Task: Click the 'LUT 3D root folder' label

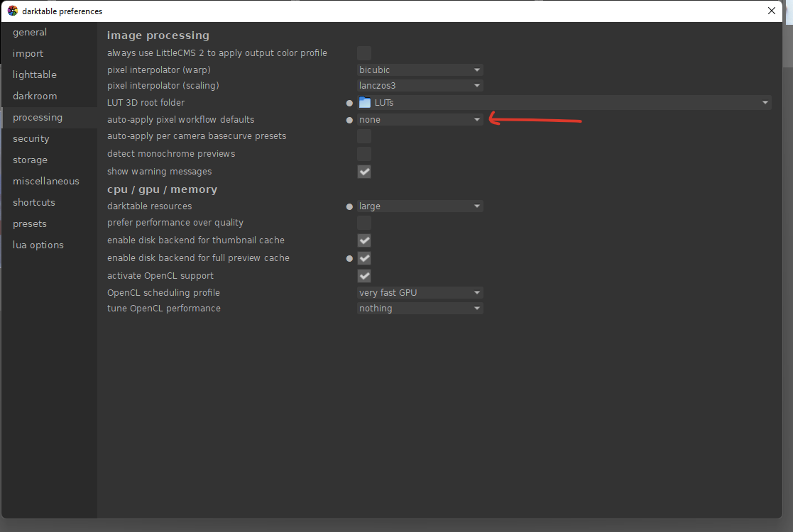Action: [146, 103]
